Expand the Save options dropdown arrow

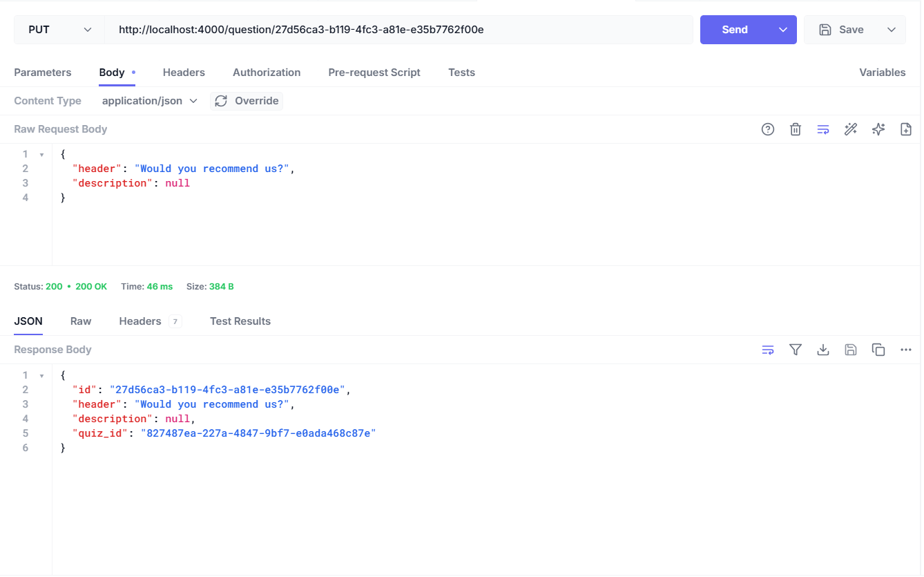pos(891,30)
